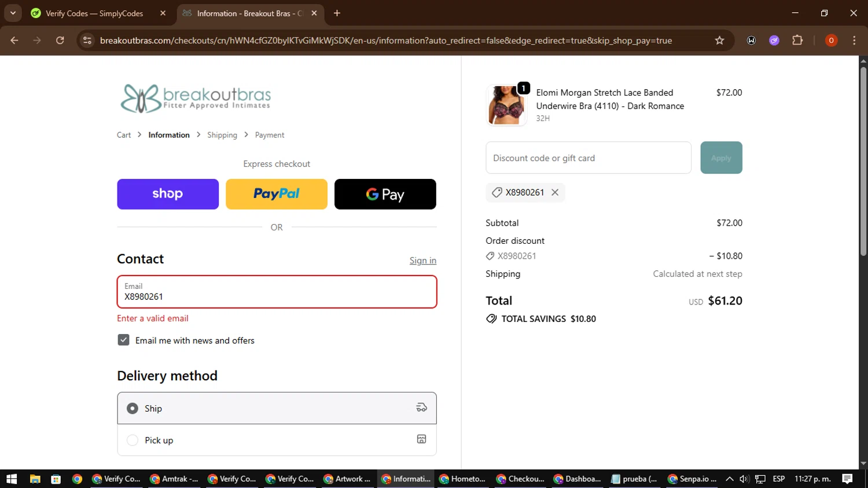Apply the discount code
The height and width of the screenshot is (488, 868).
coord(721,157)
